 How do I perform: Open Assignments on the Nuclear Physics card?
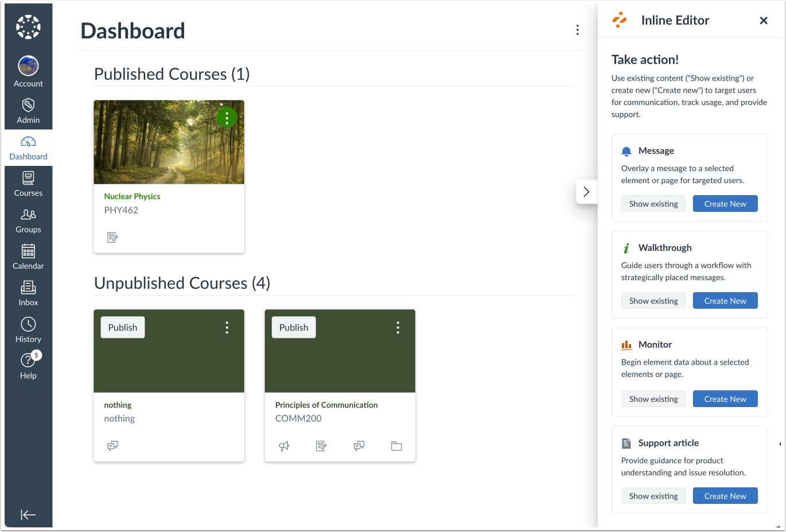tap(112, 237)
